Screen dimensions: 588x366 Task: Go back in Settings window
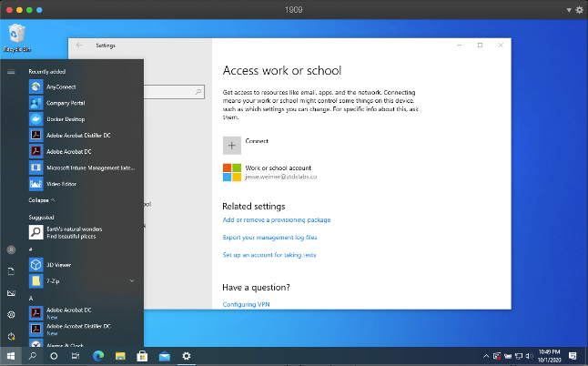79,46
